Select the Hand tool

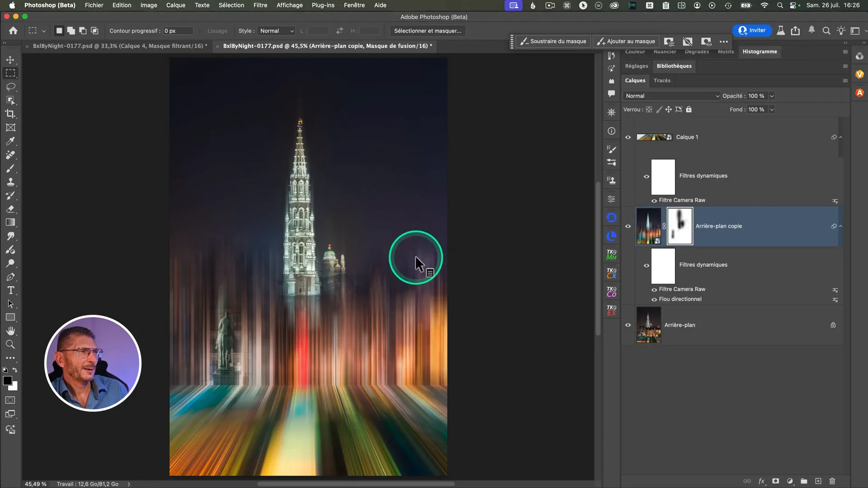10,331
